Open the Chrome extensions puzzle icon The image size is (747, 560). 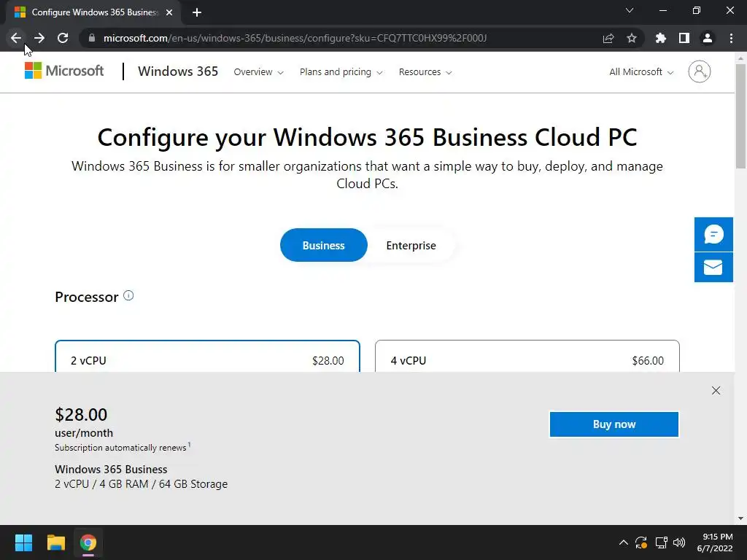click(661, 38)
